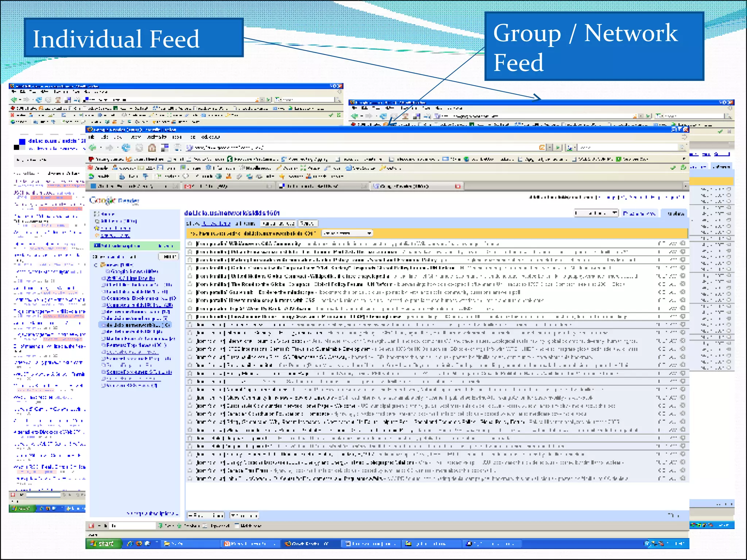Click Add subscription in green bar
This screenshot has width=747, height=560.
[117, 246]
